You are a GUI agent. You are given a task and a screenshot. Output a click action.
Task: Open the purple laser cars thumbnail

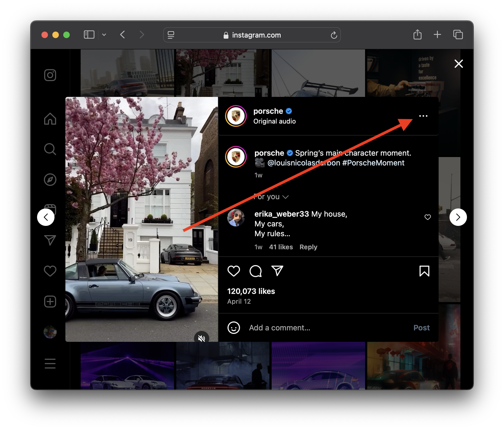tap(127, 366)
